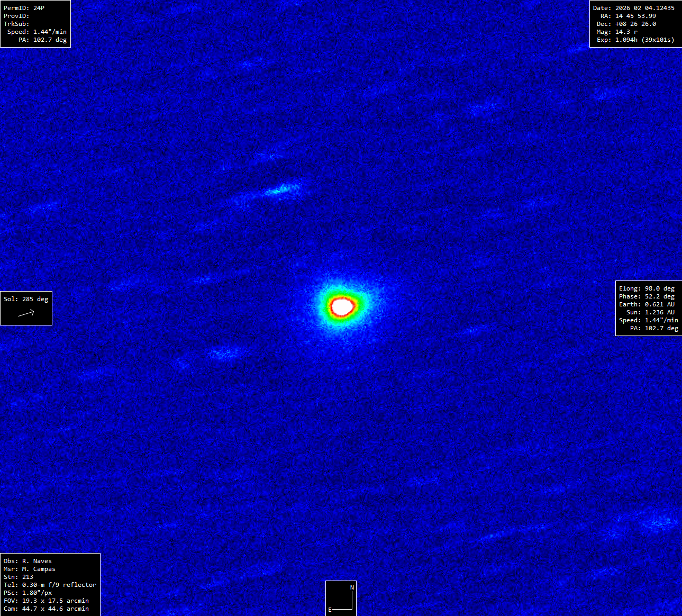Click the Sol: 285 deg label

point(26,299)
